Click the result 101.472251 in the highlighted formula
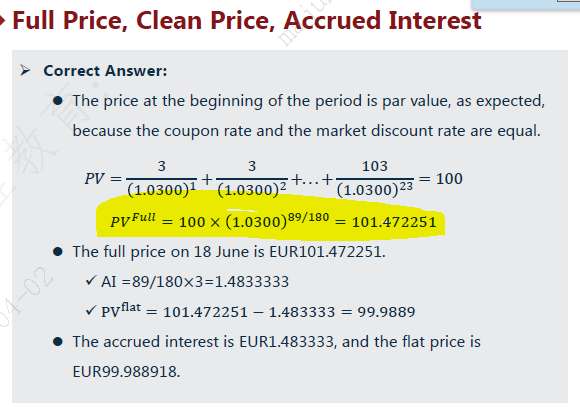 point(394,222)
